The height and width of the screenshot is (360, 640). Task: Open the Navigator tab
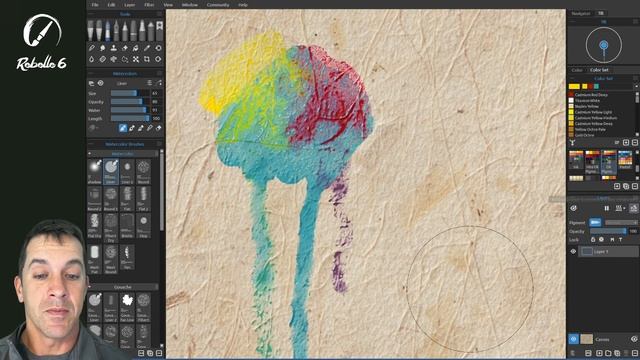pyautogui.click(x=580, y=13)
